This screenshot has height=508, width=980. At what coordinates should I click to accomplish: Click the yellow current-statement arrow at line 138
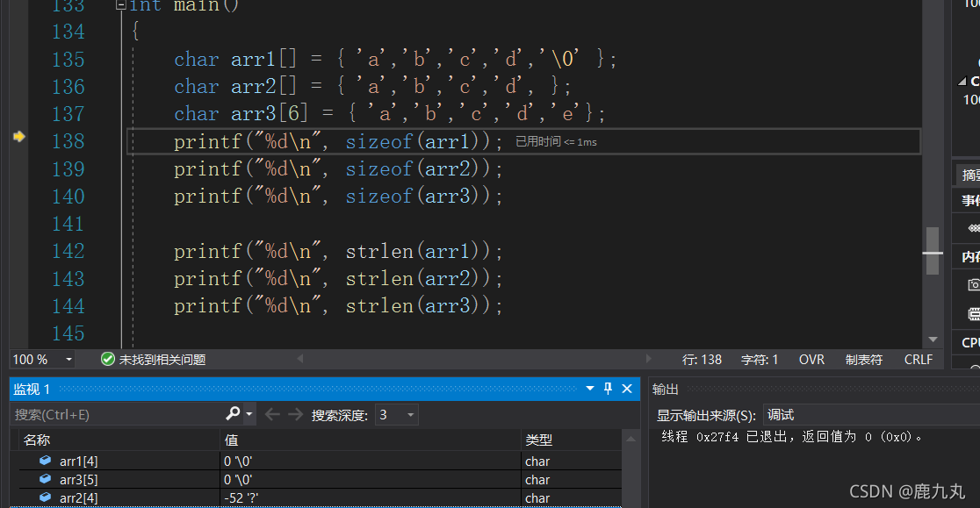18,136
